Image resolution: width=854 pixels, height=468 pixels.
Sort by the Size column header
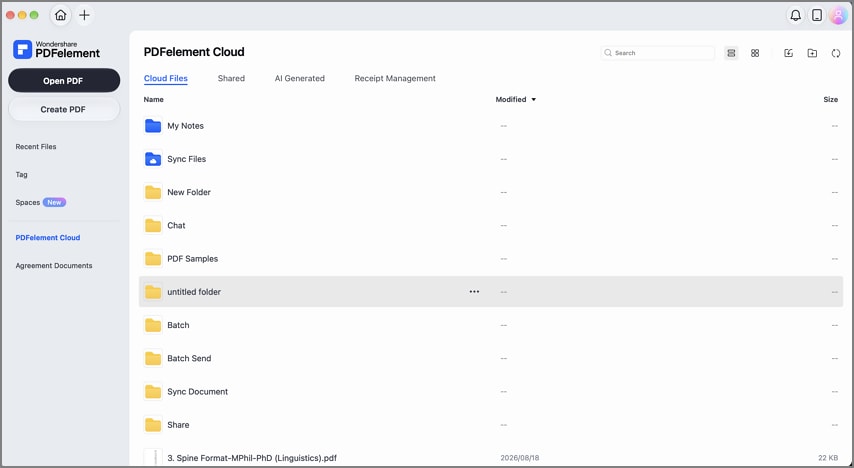831,100
